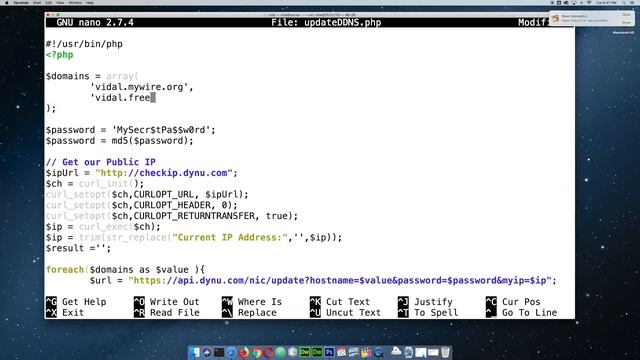Click the '// Get our Public IP' comment
The width and height of the screenshot is (640, 360).
100,162
